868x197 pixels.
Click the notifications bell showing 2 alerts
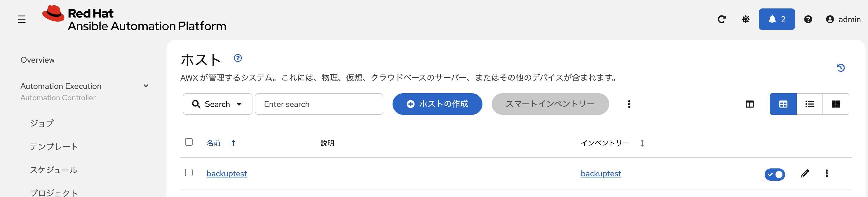(776, 19)
